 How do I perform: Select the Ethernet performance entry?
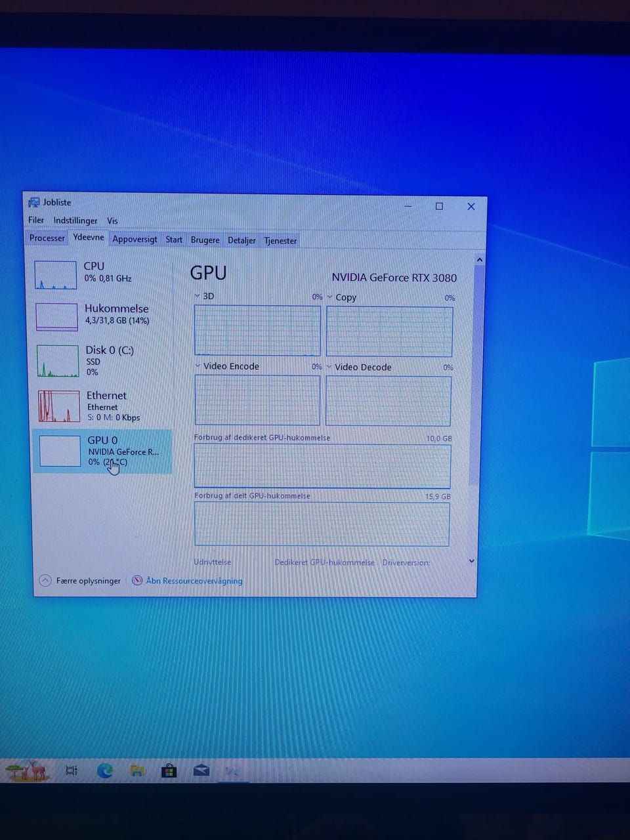pyautogui.click(x=102, y=406)
